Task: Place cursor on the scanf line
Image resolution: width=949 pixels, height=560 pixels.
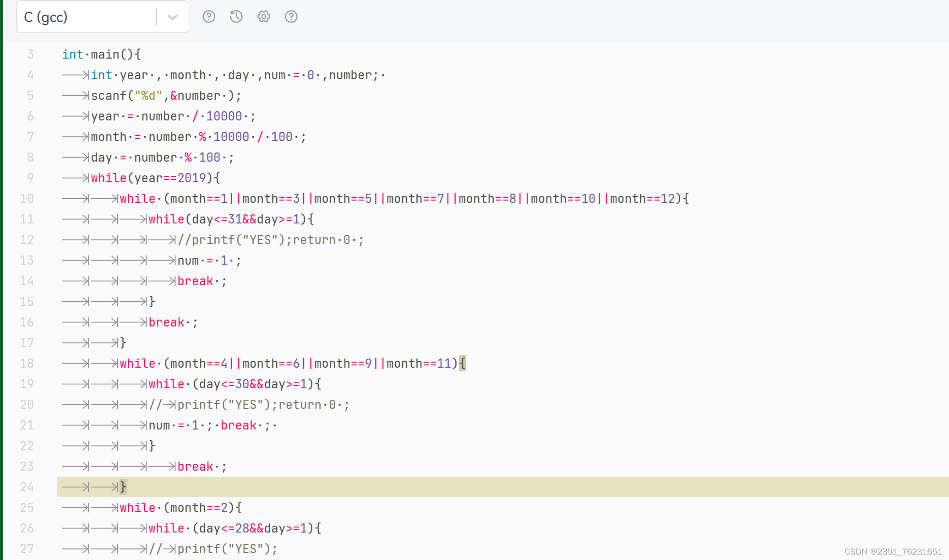Action: (x=165, y=96)
